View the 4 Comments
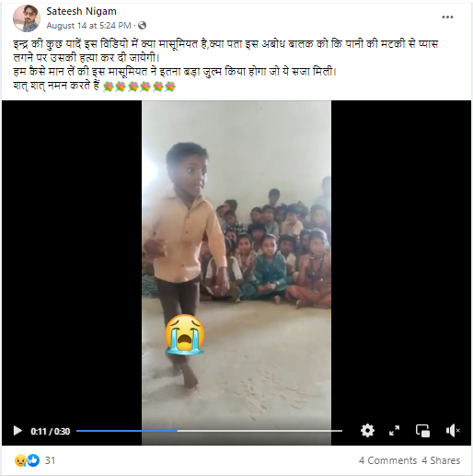Screen dimensions: 473x476 coord(387,460)
